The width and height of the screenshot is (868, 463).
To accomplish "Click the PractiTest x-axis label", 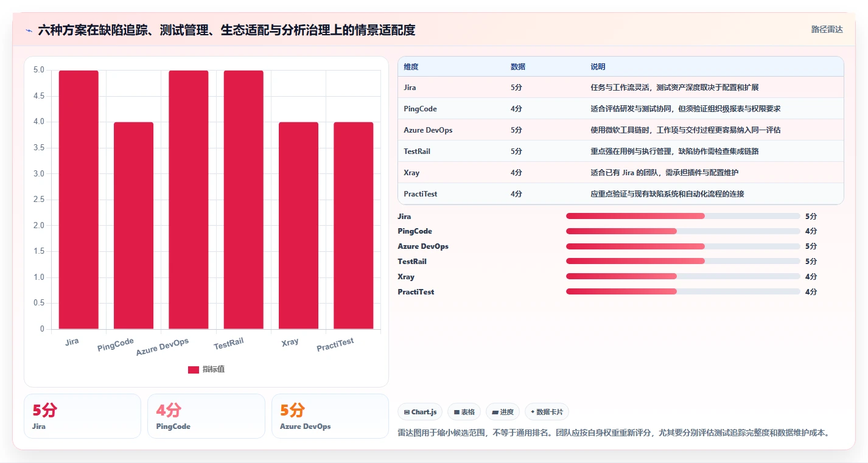I will point(335,345).
